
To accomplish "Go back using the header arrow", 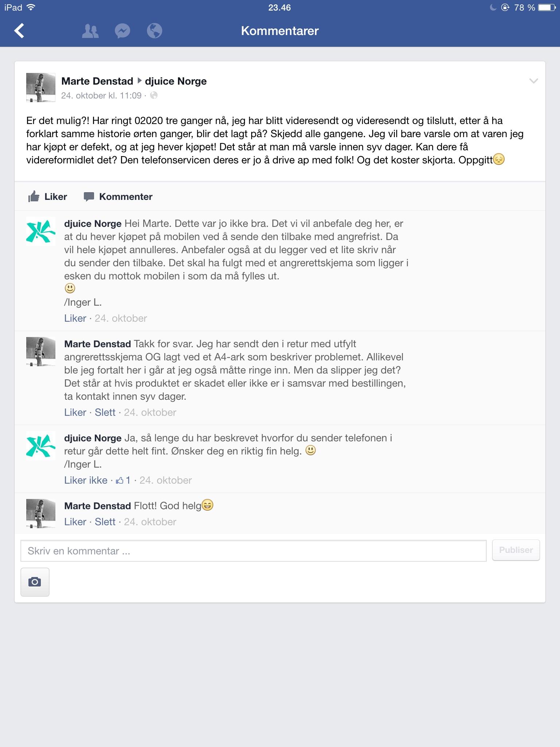I will 19,31.
